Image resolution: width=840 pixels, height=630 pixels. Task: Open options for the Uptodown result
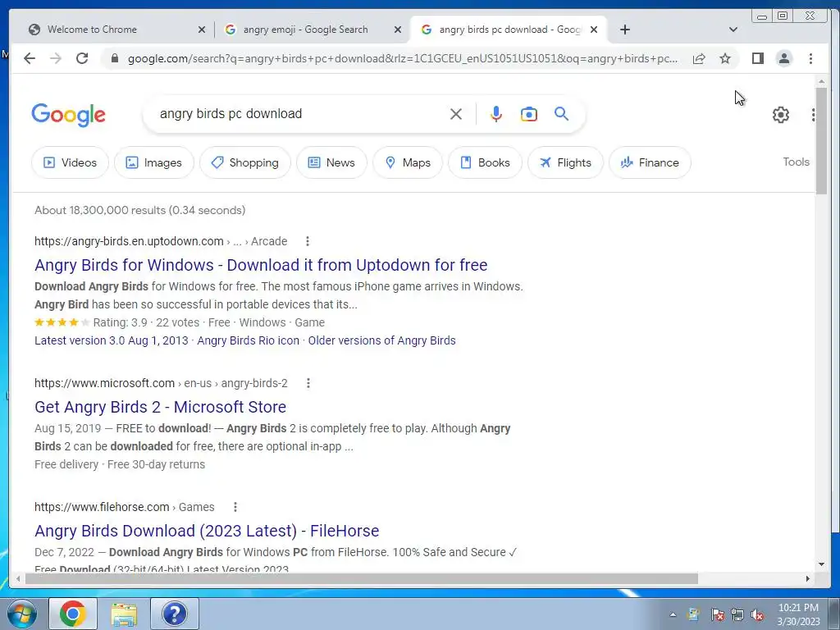click(x=308, y=241)
